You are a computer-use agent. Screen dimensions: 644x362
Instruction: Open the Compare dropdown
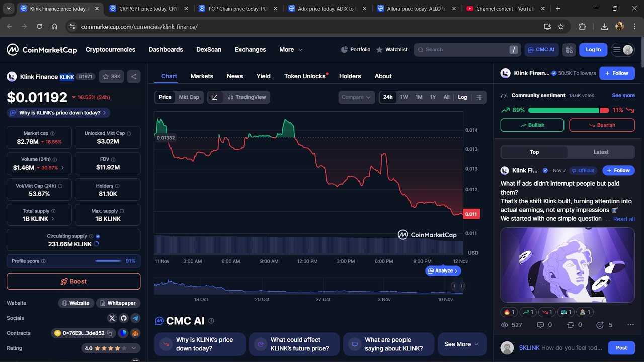(x=357, y=97)
